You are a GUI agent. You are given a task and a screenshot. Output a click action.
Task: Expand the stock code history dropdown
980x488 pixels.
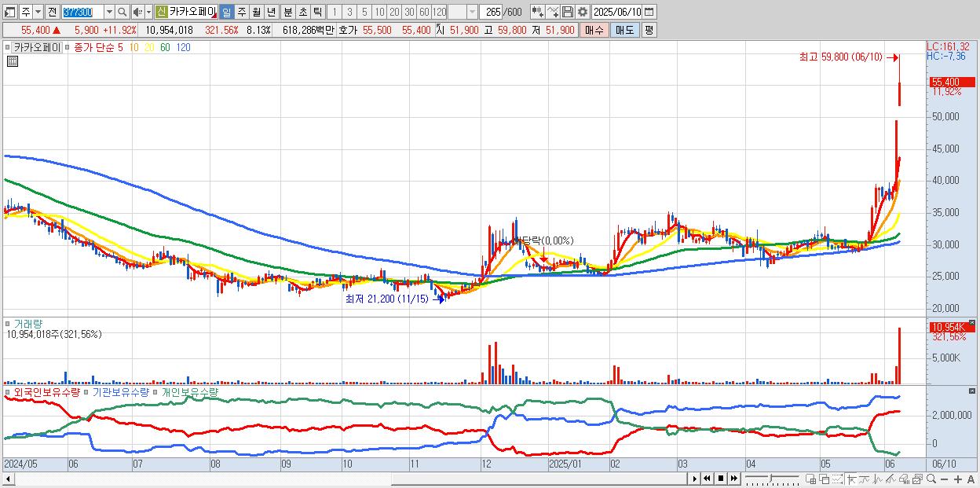[109, 12]
